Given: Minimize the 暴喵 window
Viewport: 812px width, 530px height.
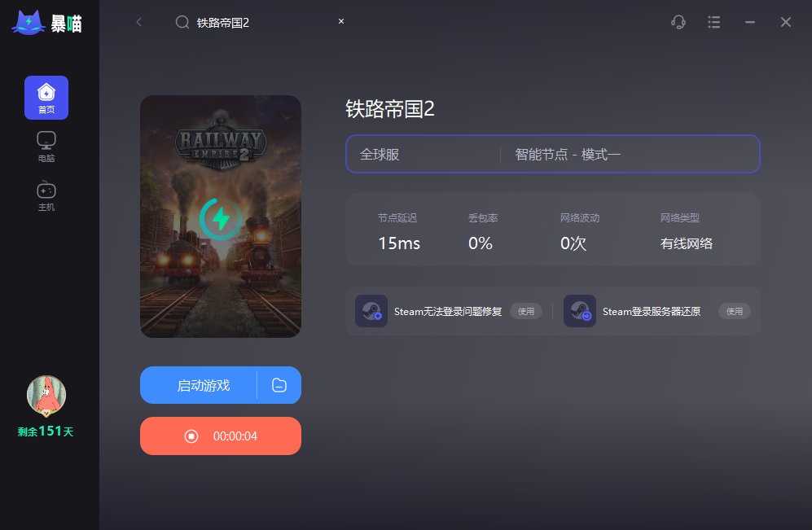Looking at the screenshot, I should point(750,22).
